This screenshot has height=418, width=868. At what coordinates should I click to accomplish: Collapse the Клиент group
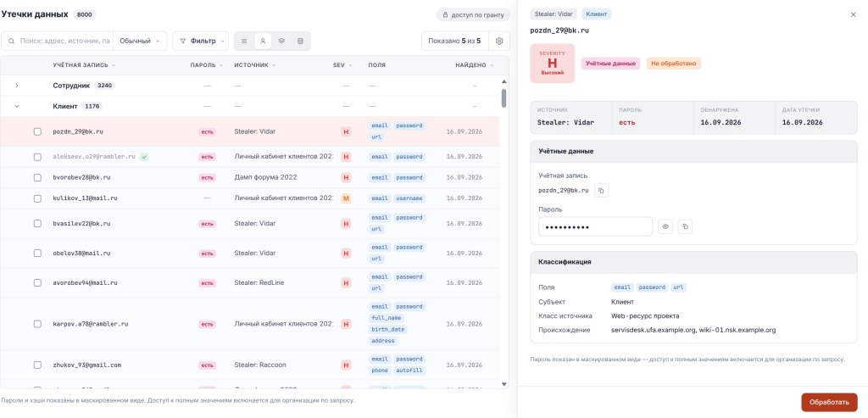point(17,106)
